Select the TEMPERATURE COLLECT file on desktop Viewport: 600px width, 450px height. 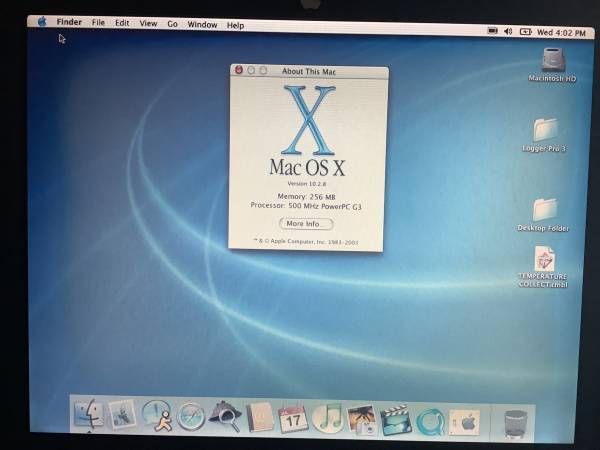coord(544,262)
